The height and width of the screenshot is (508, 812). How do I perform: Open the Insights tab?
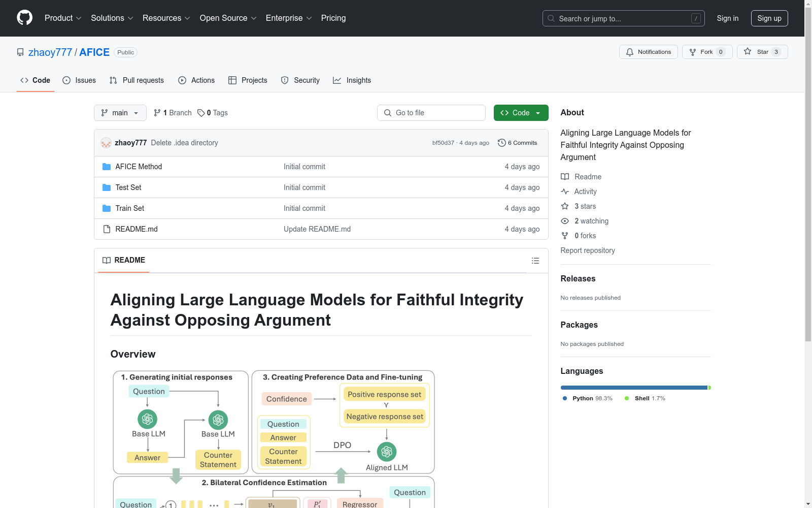[352, 80]
